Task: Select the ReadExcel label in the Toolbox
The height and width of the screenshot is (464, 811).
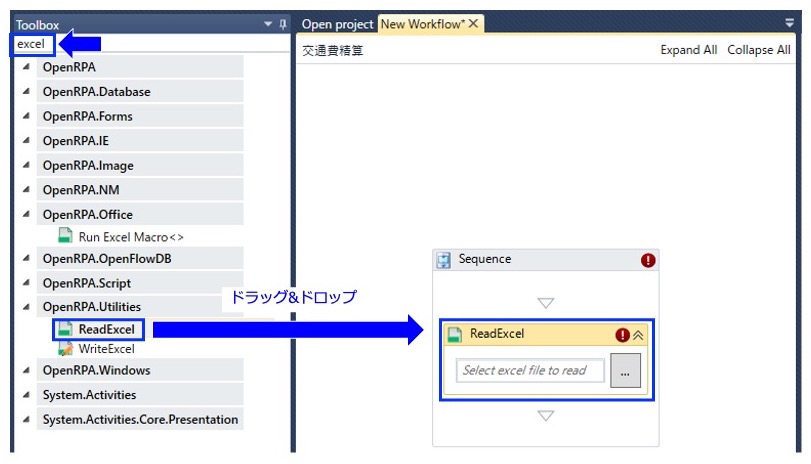Action: pyautogui.click(x=106, y=329)
